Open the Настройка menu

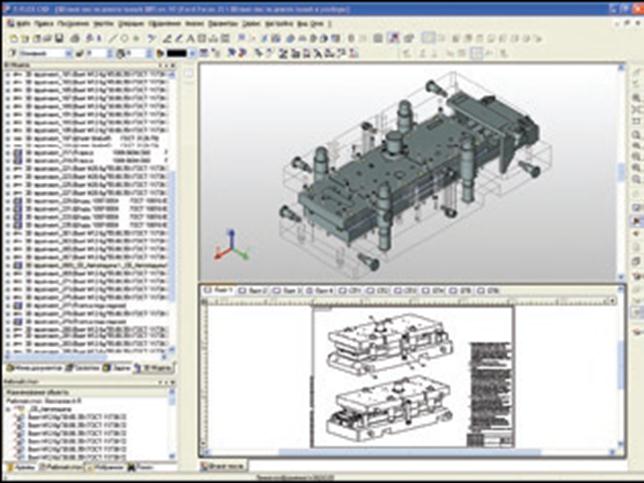pyautogui.click(x=279, y=24)
